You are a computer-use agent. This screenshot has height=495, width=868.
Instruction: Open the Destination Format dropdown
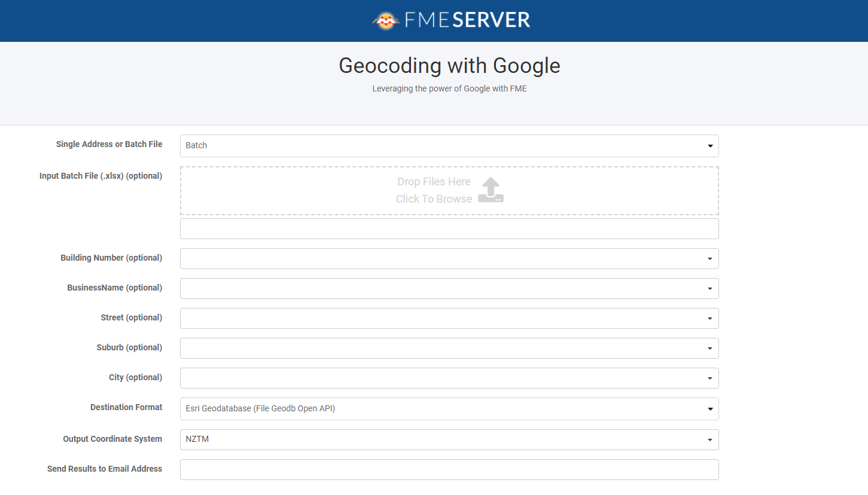click(x=449, y=409)
